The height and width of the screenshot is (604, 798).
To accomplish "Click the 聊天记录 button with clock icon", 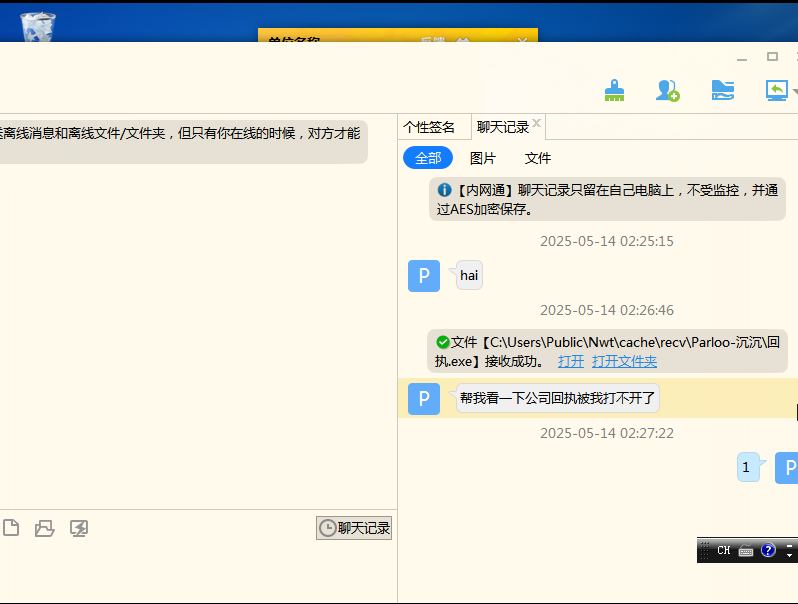I will click(x=354, y=528).
